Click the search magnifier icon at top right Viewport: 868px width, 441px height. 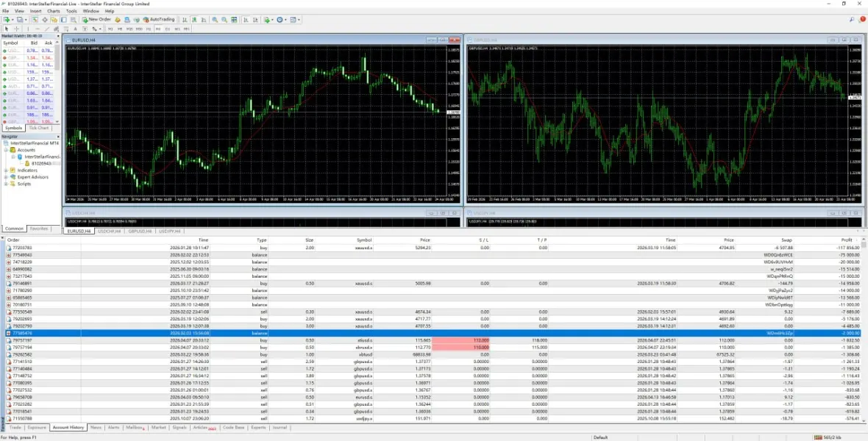(x=852, y=19)
